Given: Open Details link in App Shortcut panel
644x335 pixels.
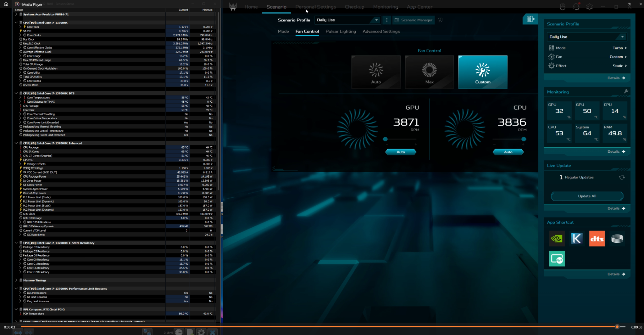Looking at the screenshot, I should coord(616,274).
